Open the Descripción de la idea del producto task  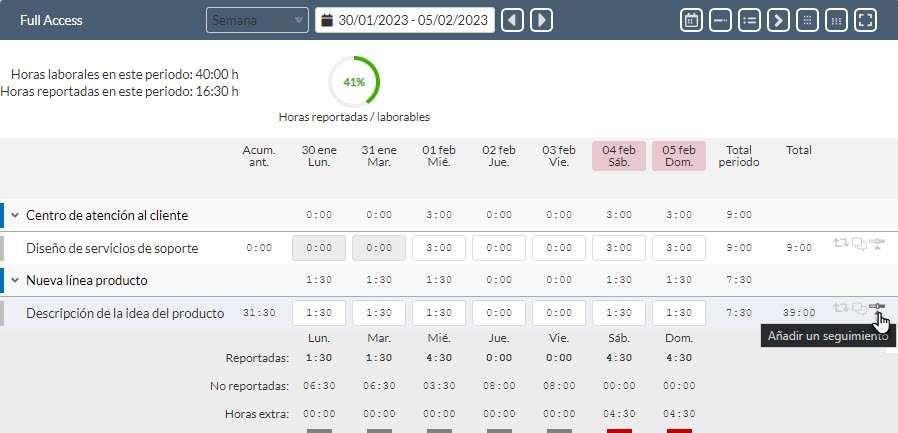[125, 313]
